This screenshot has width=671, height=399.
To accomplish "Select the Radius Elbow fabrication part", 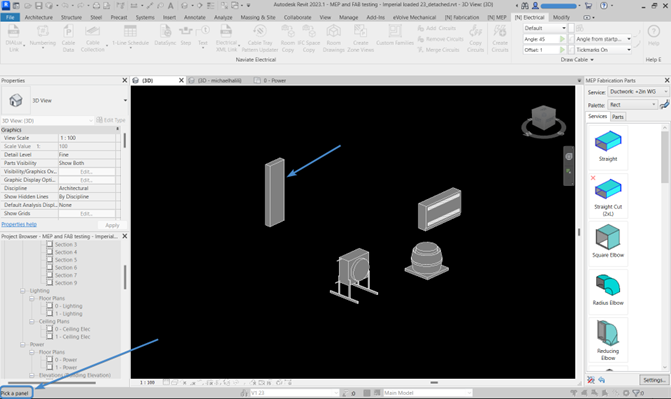I will click(x=608, y=290).
